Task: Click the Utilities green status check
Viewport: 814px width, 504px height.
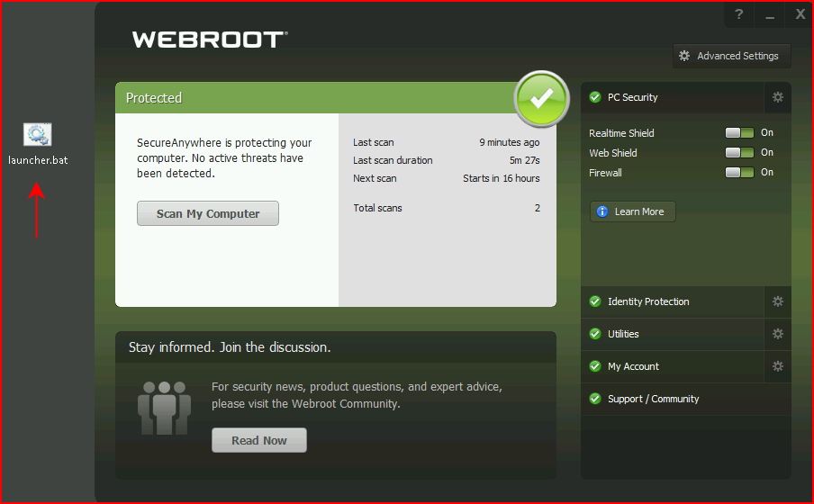Action: tap(595, 334)
